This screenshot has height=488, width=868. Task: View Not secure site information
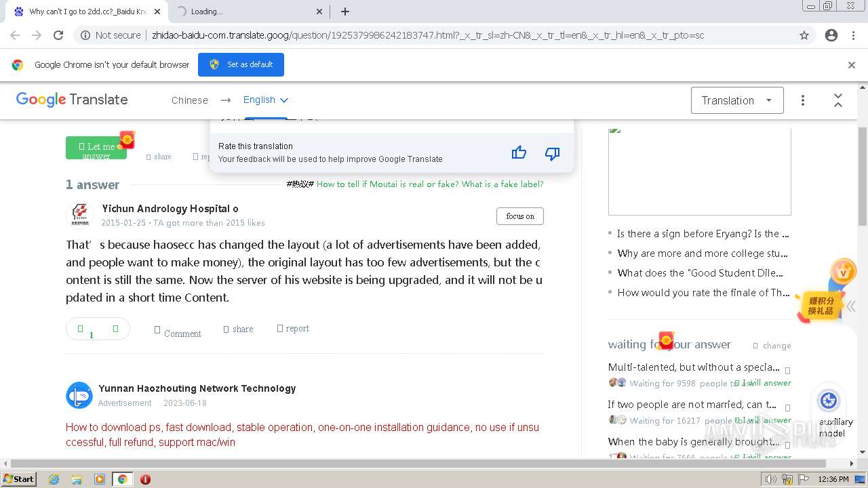(x=111, y=35)
